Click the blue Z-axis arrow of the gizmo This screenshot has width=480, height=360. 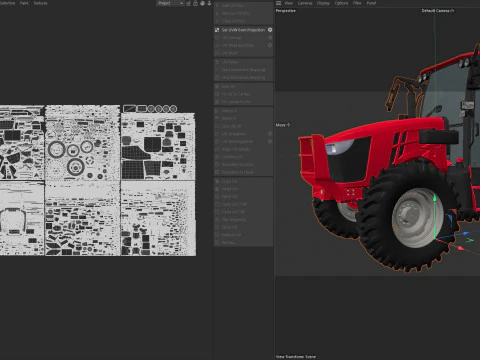click(466, 233)
